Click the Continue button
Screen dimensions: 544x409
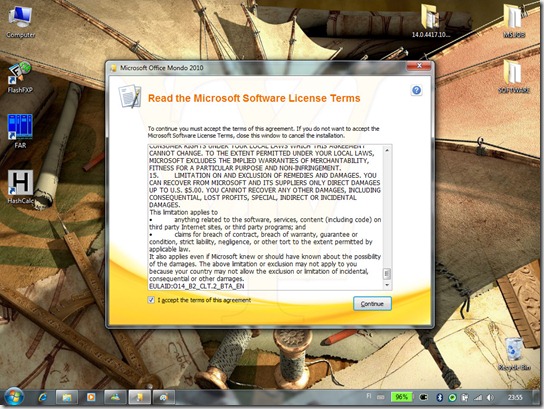click(372, 304)
